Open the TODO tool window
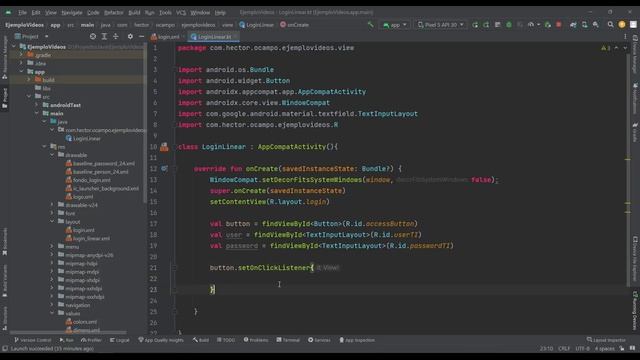640x360 pixels. (226, 340)
